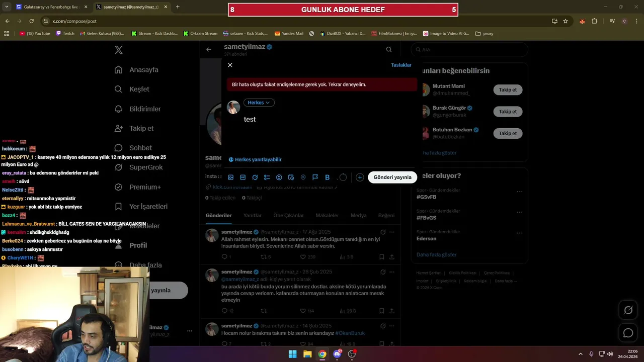
Task: Share the 26 Şub 2025 post
Action: [392, 311]
